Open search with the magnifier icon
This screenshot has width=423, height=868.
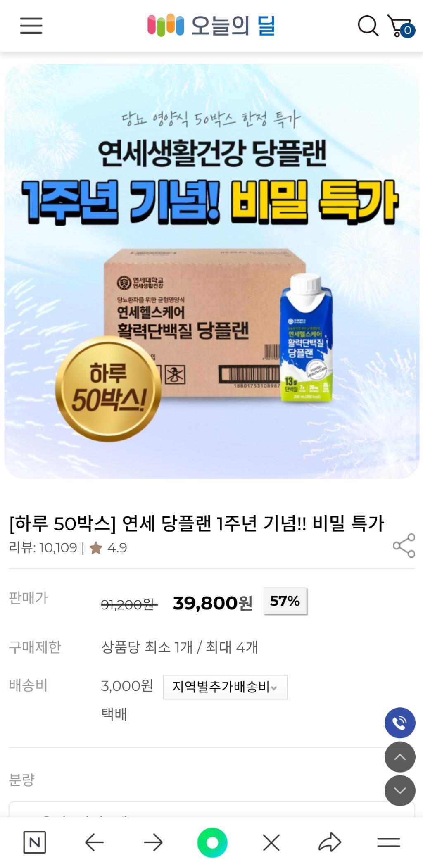368,26
